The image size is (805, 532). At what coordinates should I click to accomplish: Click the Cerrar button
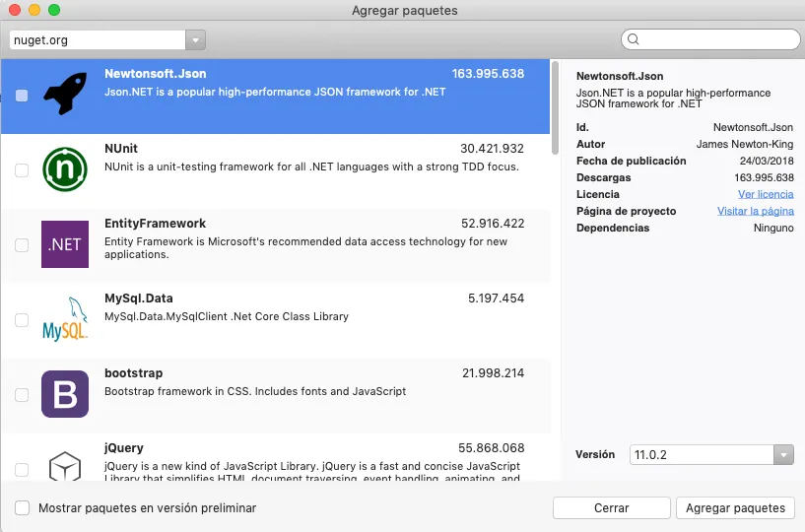612,508
